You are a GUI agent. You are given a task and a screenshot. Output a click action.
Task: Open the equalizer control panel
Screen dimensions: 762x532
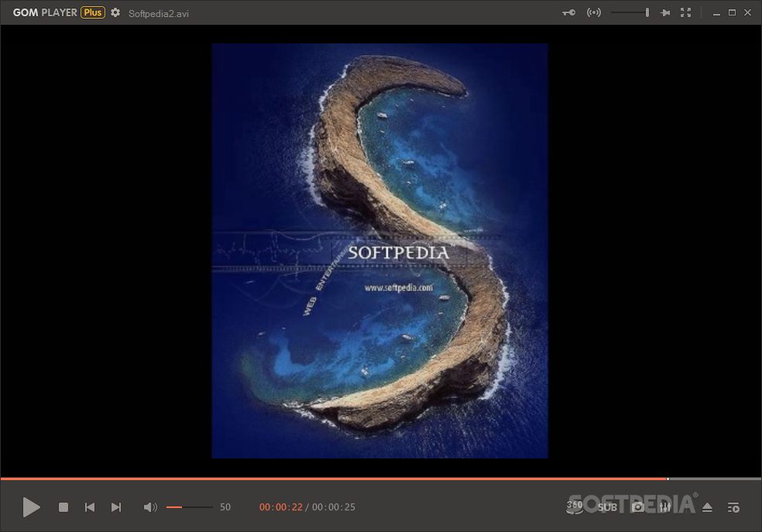(665, 507)
